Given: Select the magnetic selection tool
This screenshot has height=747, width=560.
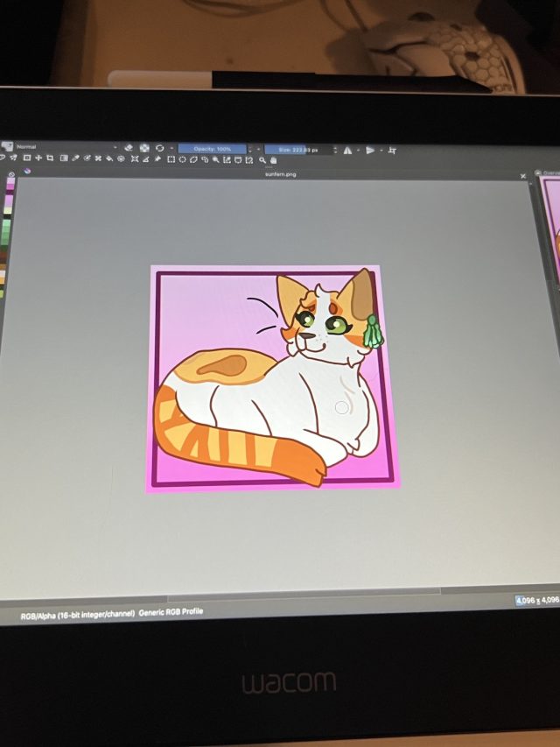Looking at the screenshot, I should [249, 160].
